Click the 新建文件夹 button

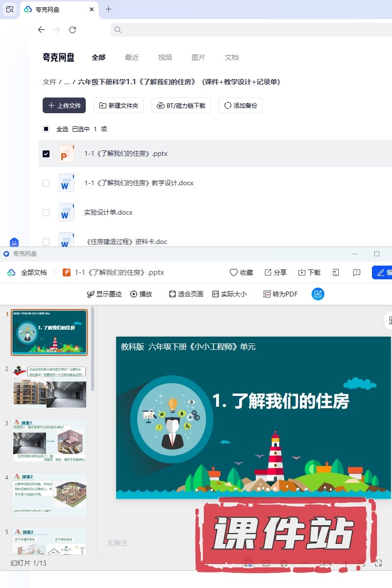click(119, 105)
